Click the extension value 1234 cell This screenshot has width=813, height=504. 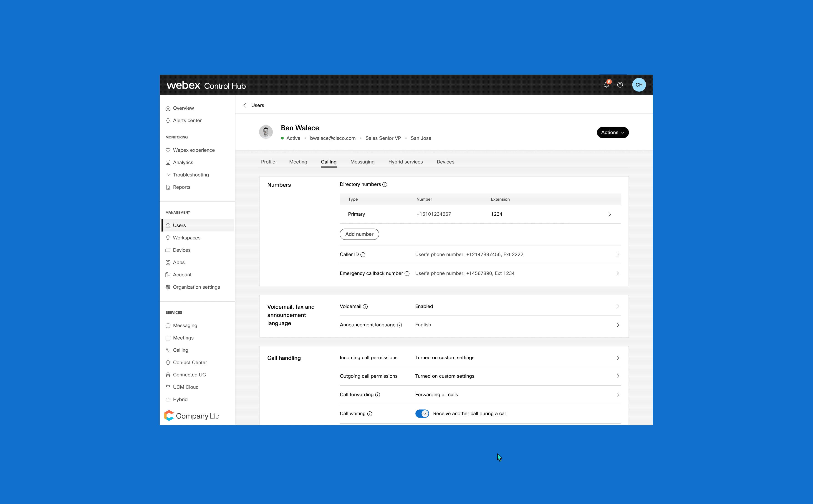[x=497, y=214]
